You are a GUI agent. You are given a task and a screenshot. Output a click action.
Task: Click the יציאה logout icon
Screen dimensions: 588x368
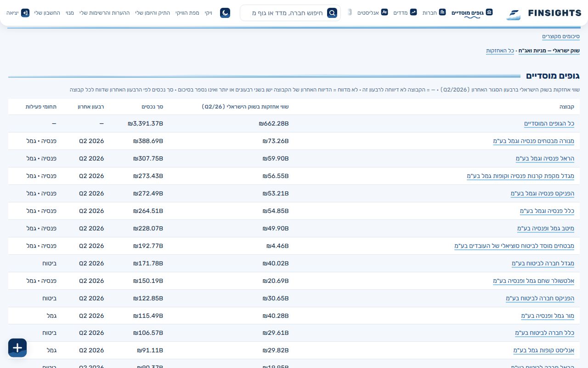pos(25,13)
